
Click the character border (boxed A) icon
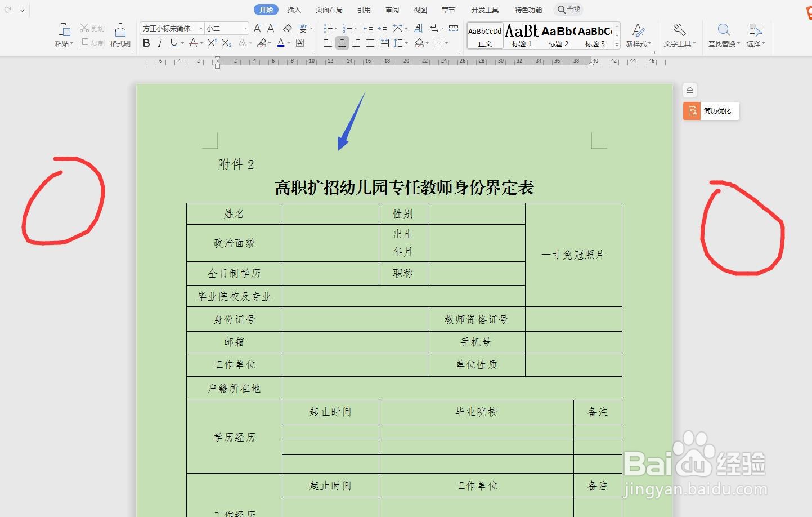(x=300, y=43)
